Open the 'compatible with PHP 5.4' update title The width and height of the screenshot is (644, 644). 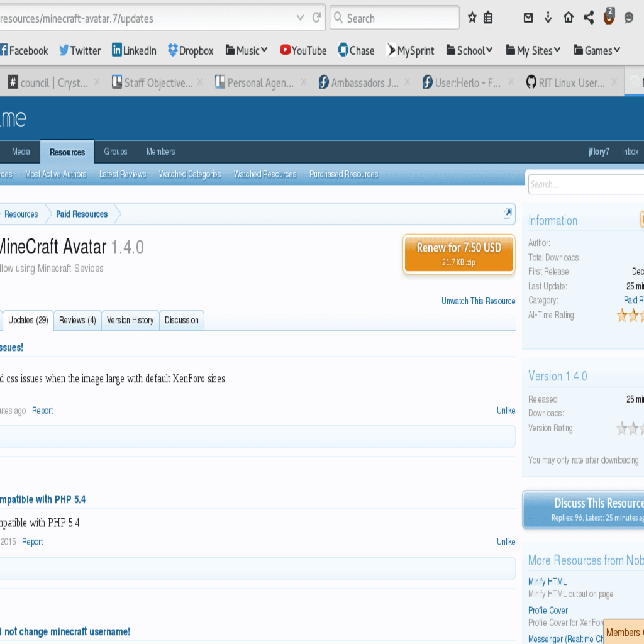pos(43,499)
